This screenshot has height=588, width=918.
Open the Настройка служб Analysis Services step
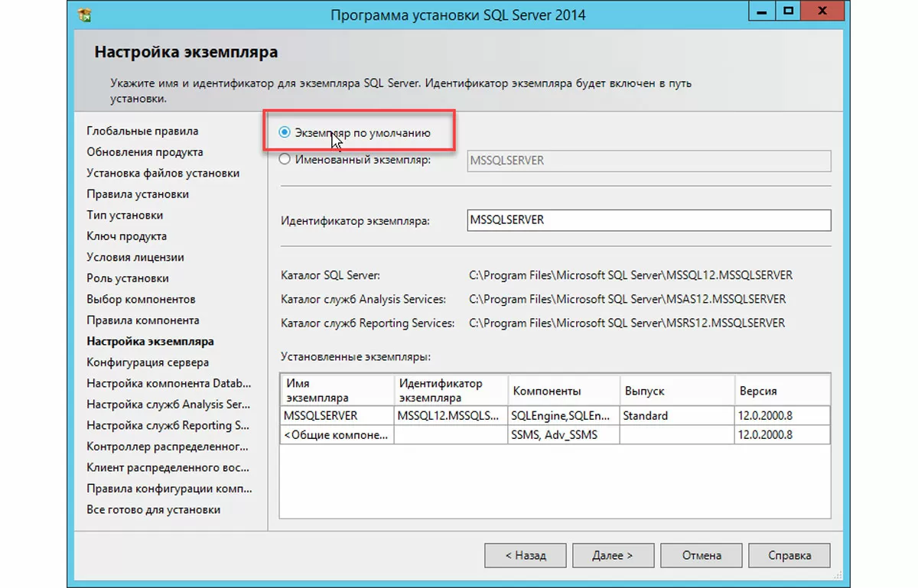click(x=168, y=404)
